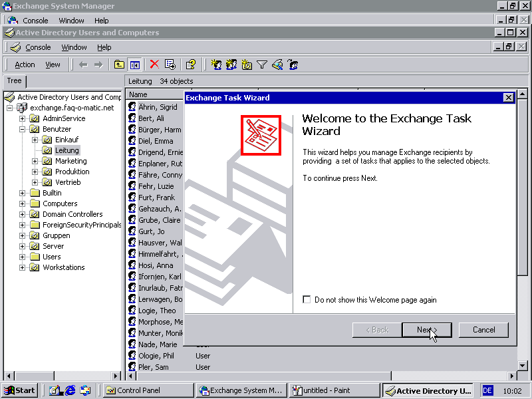Open filter options with funnel icon
The image size is (532, 399).
coord(262,65)
